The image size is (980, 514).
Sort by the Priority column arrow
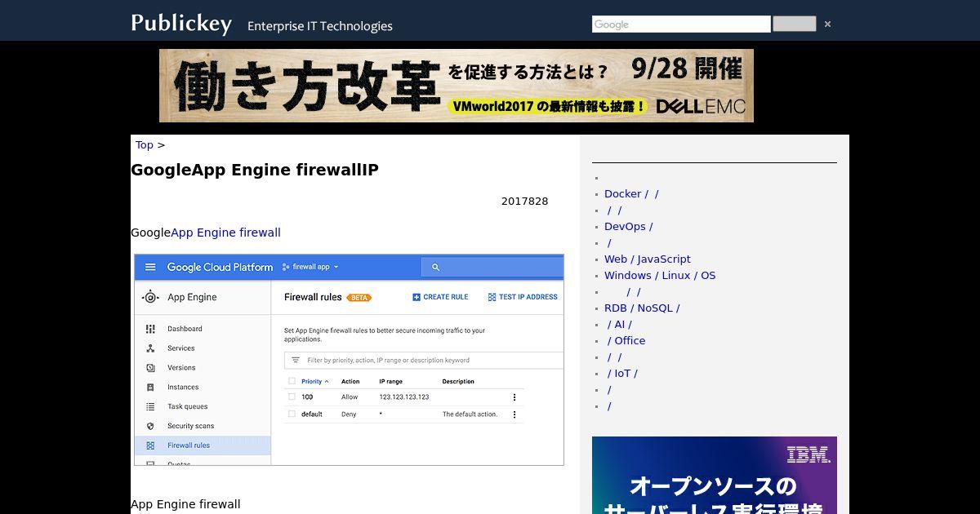[327, 382]
